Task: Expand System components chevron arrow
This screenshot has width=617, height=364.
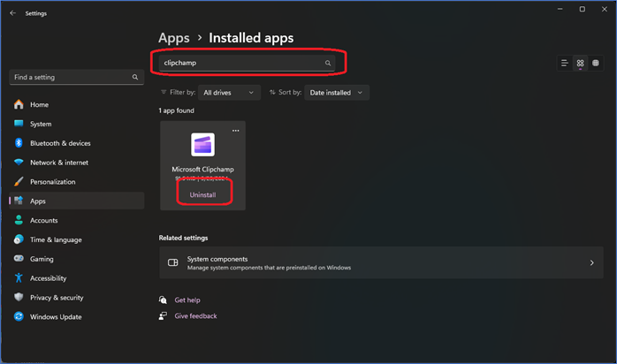Action: pos(592,262)
